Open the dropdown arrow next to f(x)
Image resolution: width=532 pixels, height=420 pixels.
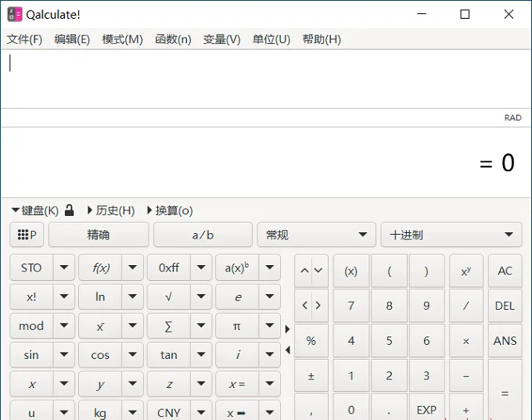pyautogui.click(x=133, y=267)
